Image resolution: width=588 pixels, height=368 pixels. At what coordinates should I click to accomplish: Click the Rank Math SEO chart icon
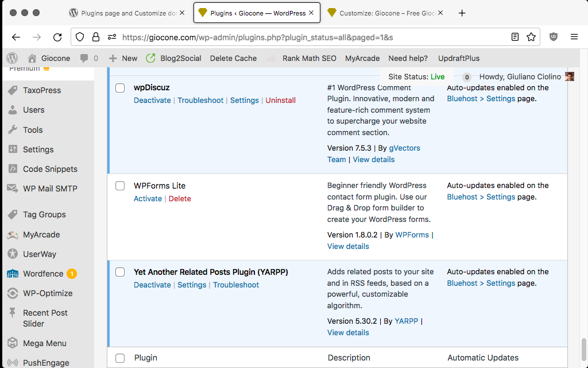click(272, 58)
